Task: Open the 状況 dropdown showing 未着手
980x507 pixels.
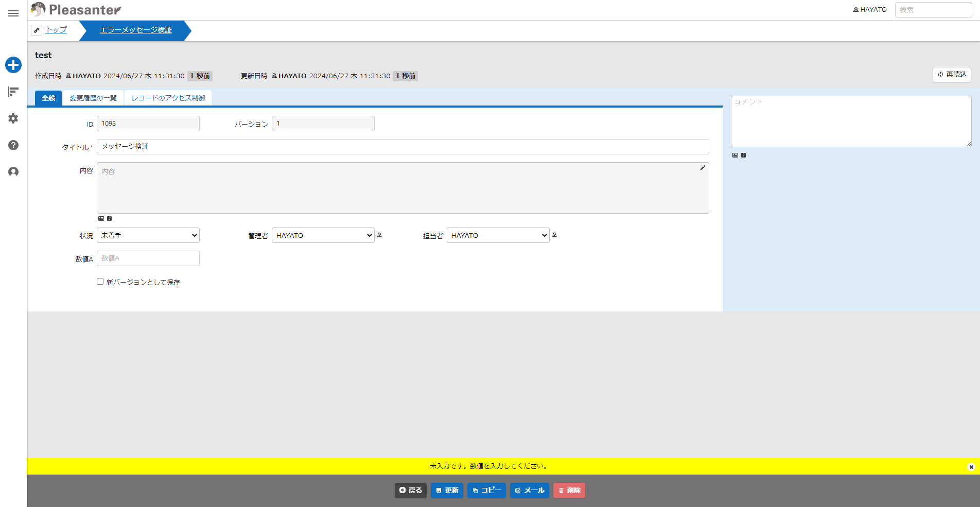Action: (x=148, y=235)
